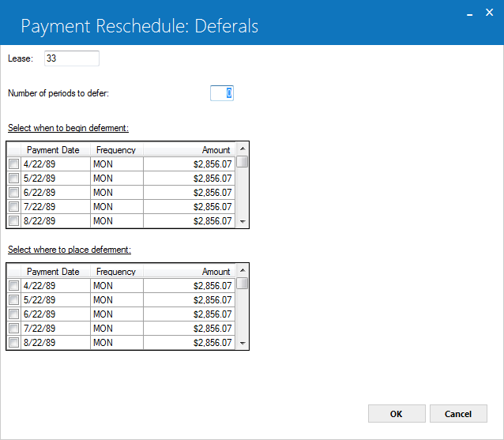
Task: Click scrollbar thumb of begin deferment table
Action: tap(243, 162)
